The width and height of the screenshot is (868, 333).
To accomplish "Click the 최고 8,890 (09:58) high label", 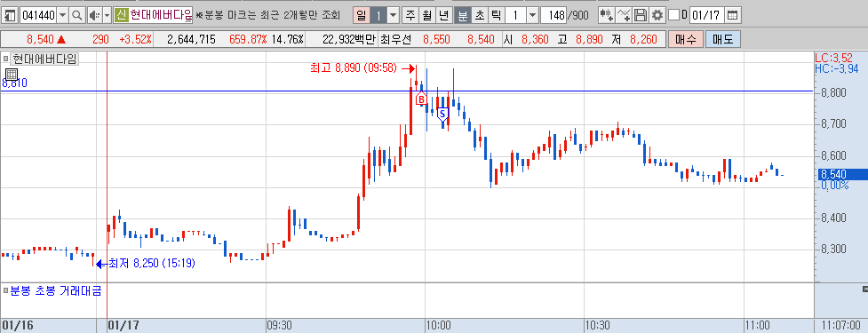I will (354, 68).
